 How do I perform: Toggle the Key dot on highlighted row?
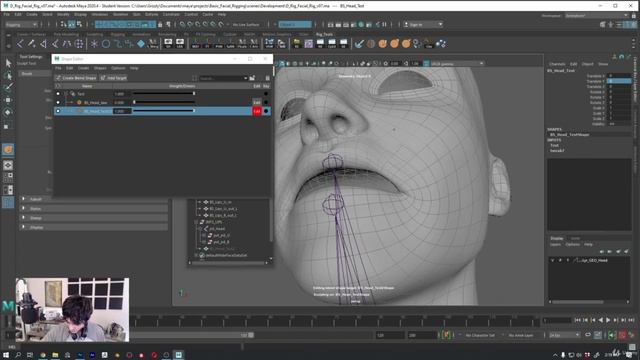(266, 111)
